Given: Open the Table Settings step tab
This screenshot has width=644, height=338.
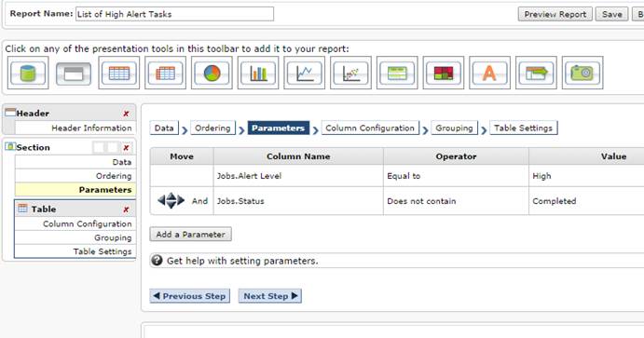Looking at the screenshot, I should click(523, 128).
